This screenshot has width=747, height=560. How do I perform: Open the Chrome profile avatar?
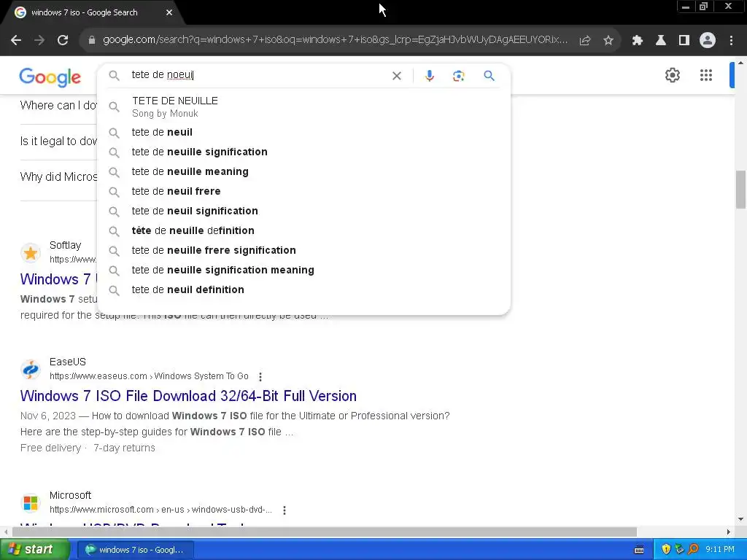coord(708,41)
